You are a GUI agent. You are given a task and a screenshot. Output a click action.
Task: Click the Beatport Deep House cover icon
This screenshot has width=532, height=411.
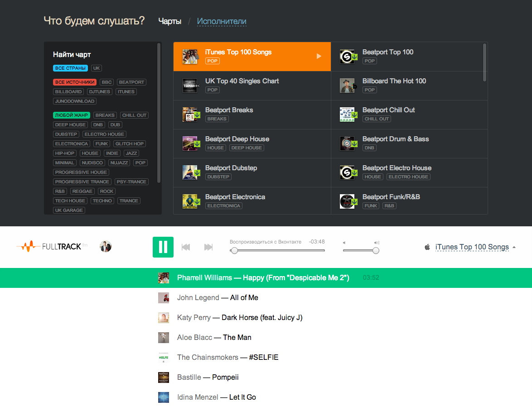point(190,143)
